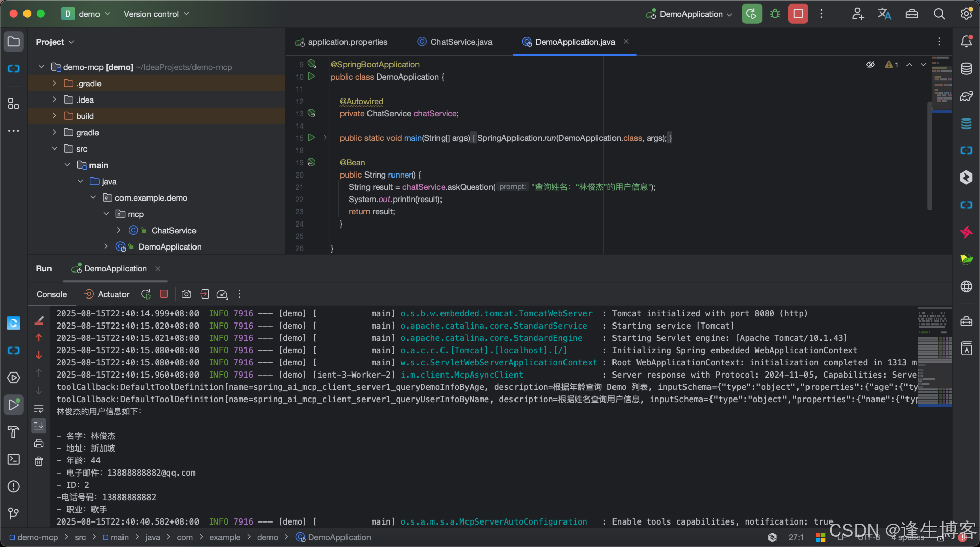Open the Endpoints globe tool window
The image size is (980, 547).
[966, 286]
